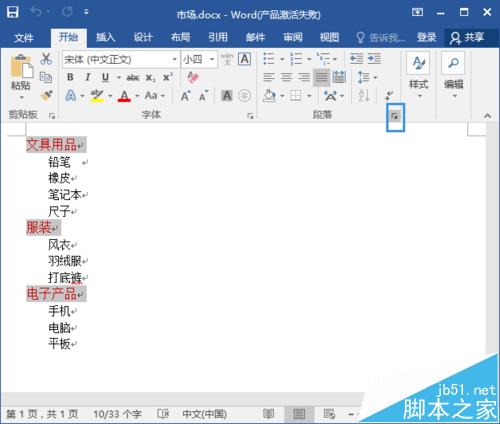Open the underline style dropdown arrow
This screenshot has width=500, height=424.
tap(119, 78)
